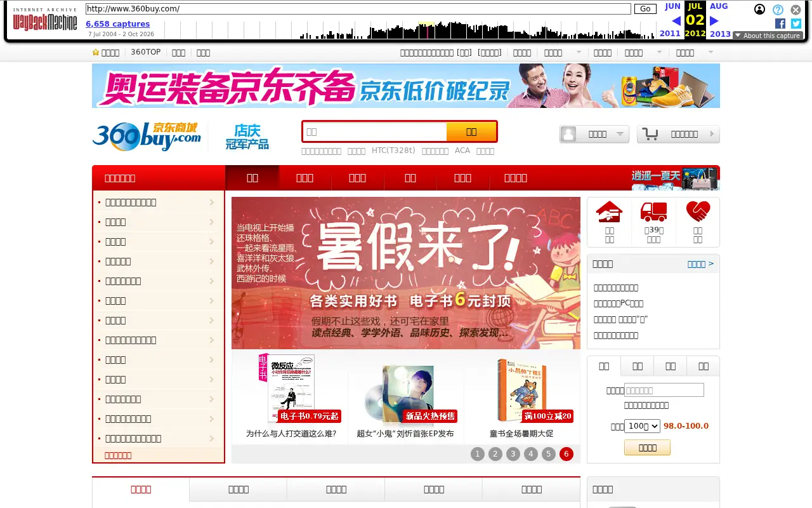Focus the Wayback URL address field
The image size is (812, 508).
pyautogui.click(x=358, y=9)
